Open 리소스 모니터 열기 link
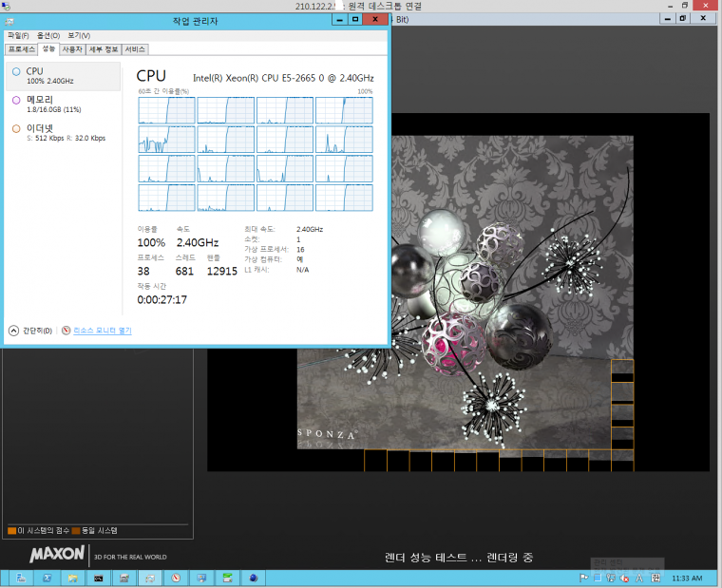The image size is (722, 588). (x=103, y=331)
